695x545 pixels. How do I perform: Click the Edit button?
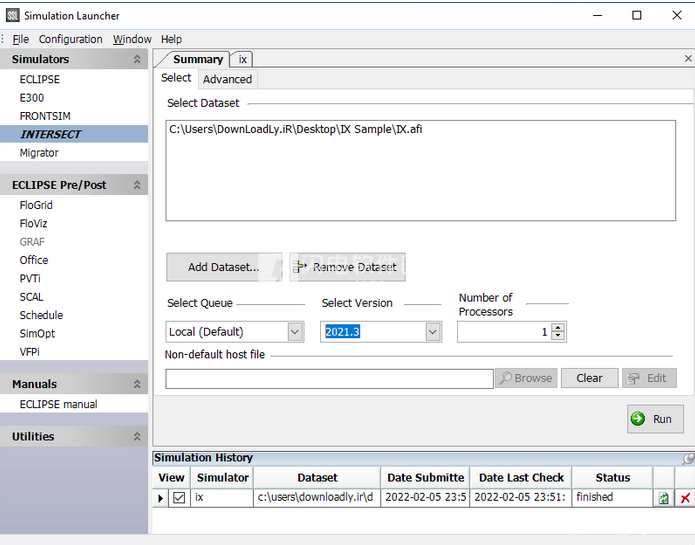(x=649, y=378)
